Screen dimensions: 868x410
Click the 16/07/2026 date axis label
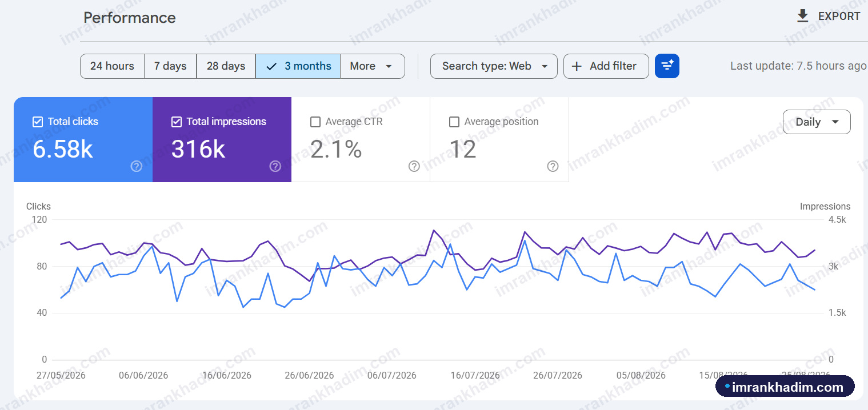coord(475,375)
